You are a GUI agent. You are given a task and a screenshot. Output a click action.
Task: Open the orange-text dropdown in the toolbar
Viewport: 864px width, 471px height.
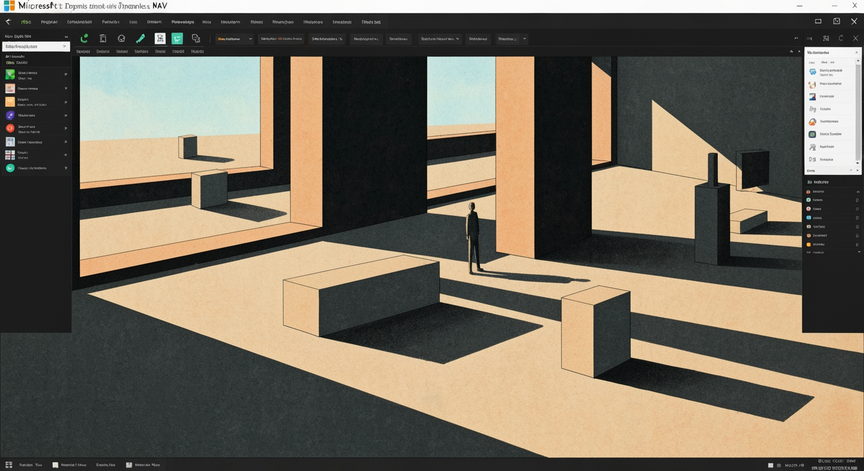234,39
